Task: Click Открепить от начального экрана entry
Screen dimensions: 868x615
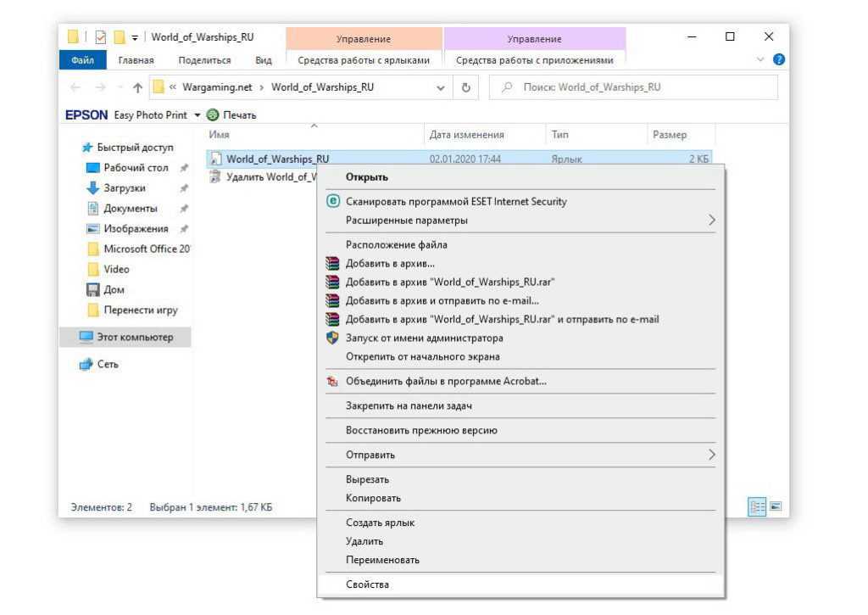Action: pyautogui.click(x=520, y=356)
